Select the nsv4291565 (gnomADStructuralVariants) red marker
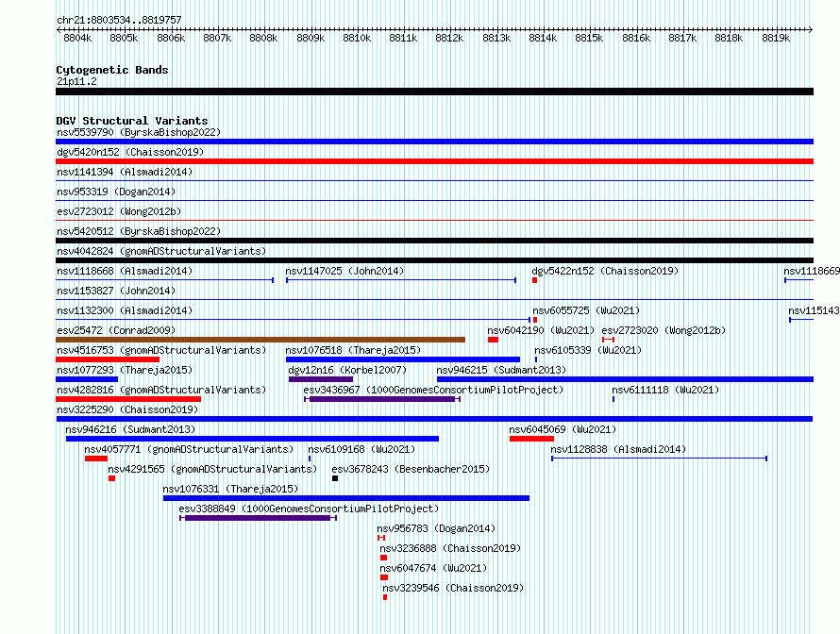 (x=112, y=478)
